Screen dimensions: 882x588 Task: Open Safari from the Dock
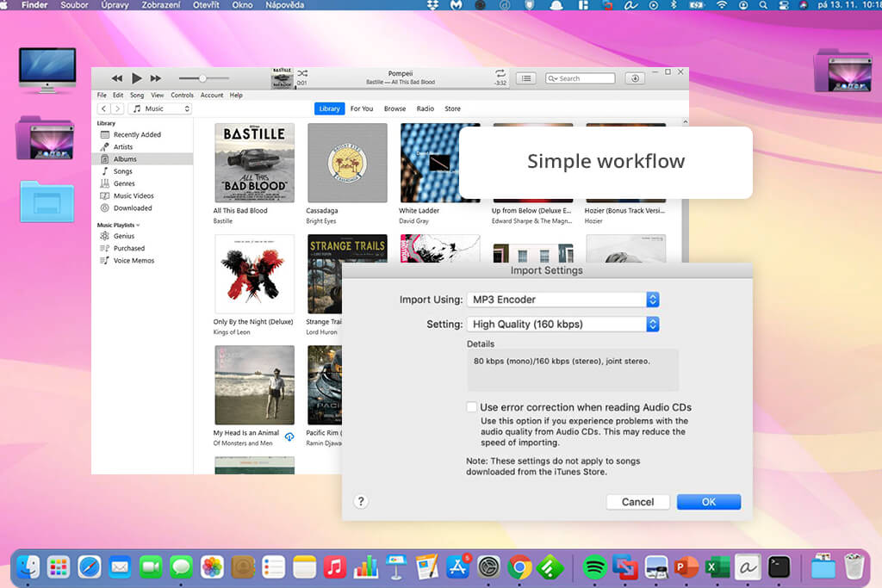[90, 567]
